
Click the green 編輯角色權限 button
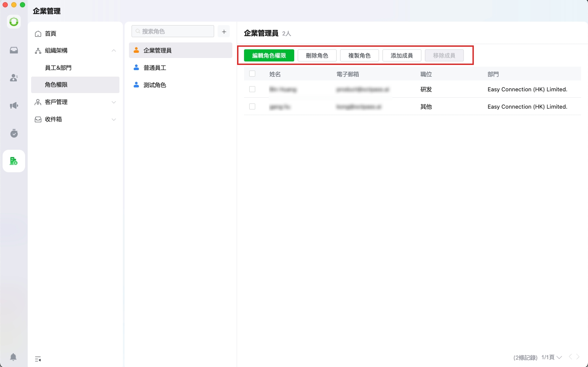(x=269, y=55)
